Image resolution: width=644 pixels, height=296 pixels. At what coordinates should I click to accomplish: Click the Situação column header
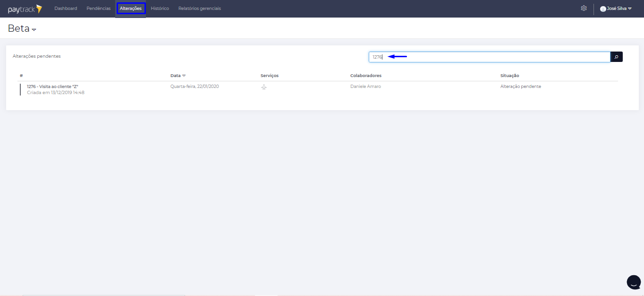(x=509, y=76)
